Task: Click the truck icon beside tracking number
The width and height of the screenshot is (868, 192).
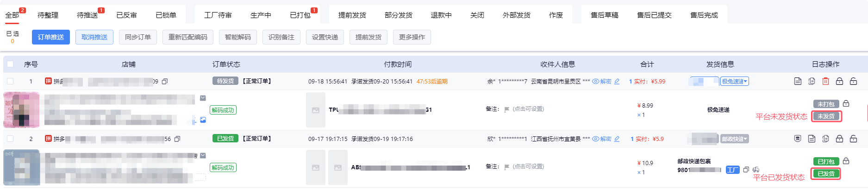Action: (x=756, y=170)
